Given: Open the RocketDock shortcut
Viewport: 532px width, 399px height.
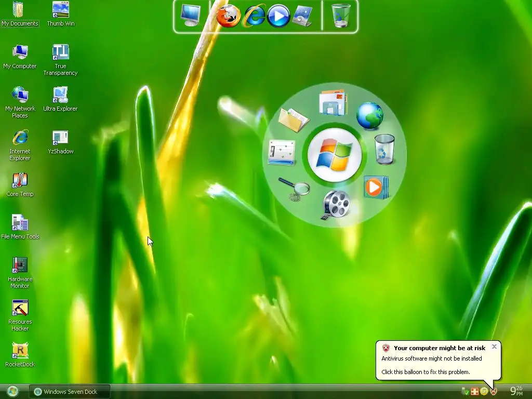Looking at the screenshot, I should pyautogui.click(x=20, y=355).
